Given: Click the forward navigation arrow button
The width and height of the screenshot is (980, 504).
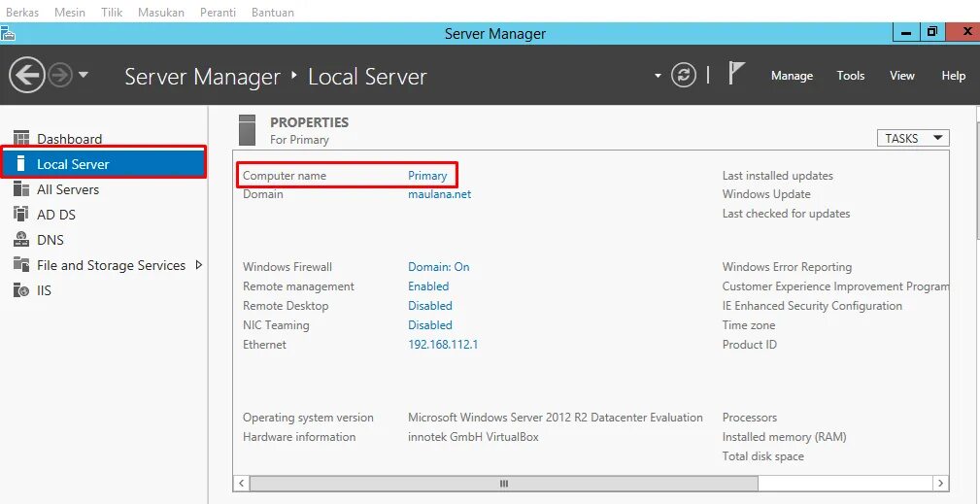Looking at the screenshot, I should [60, 75].
